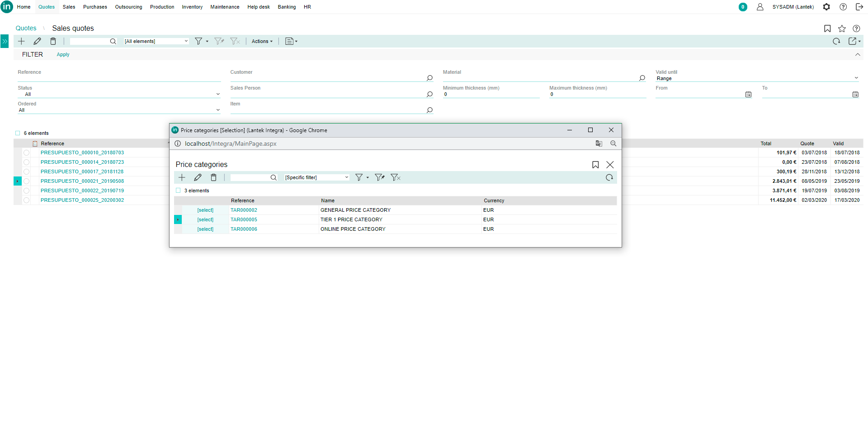Open the Status dropdown set to All
868x424 pixels.
pyautogui.click(x=119, y=94)
